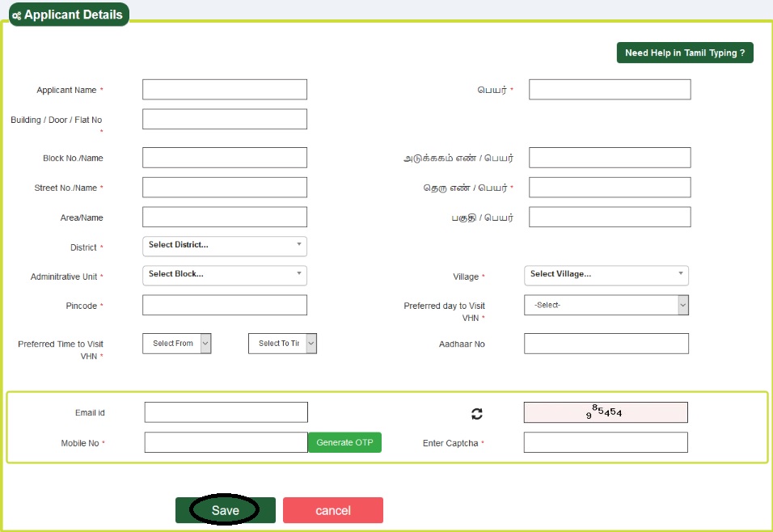Open Need Help in Tamil Typing
This screenshot has height=532, width=773.
pyautogui.click(x=685, y=53)
